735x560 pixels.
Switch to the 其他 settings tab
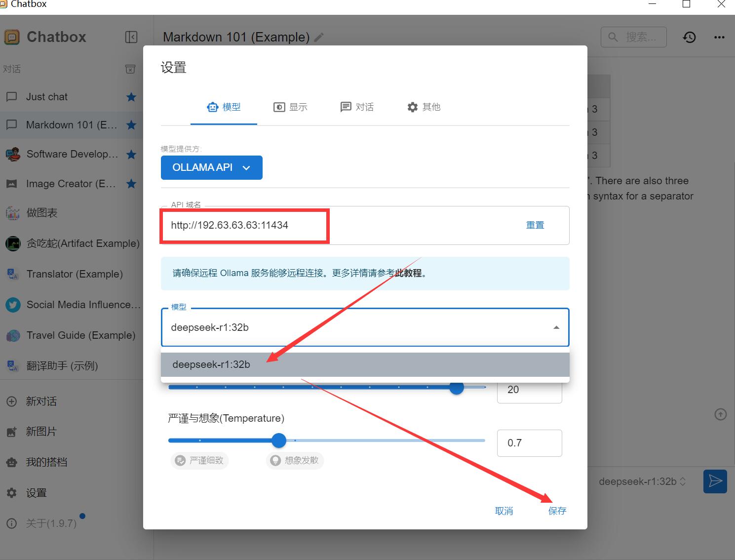[x=424, y=107]
